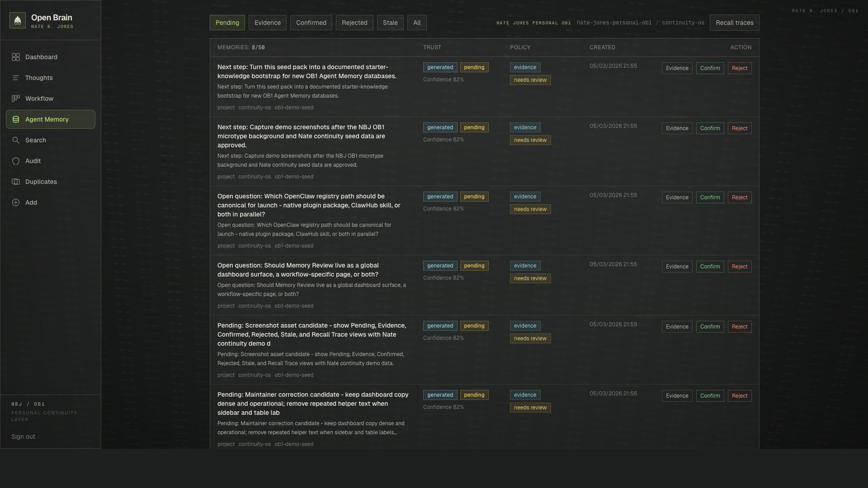Open Evidence for OpenClaw registry question
The height and width of the screenshot is (488, 868).
tap(677, 197)
